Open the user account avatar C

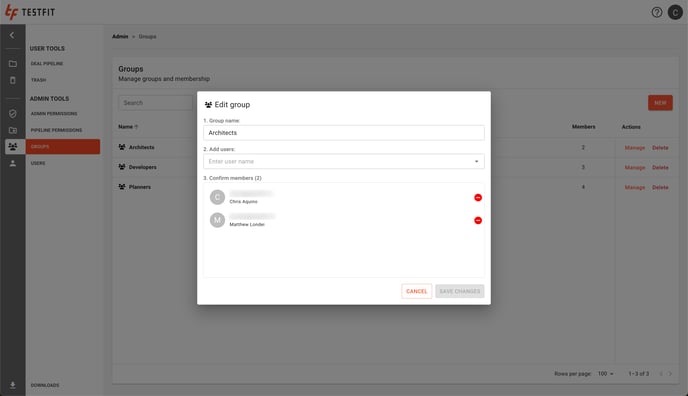675,12
